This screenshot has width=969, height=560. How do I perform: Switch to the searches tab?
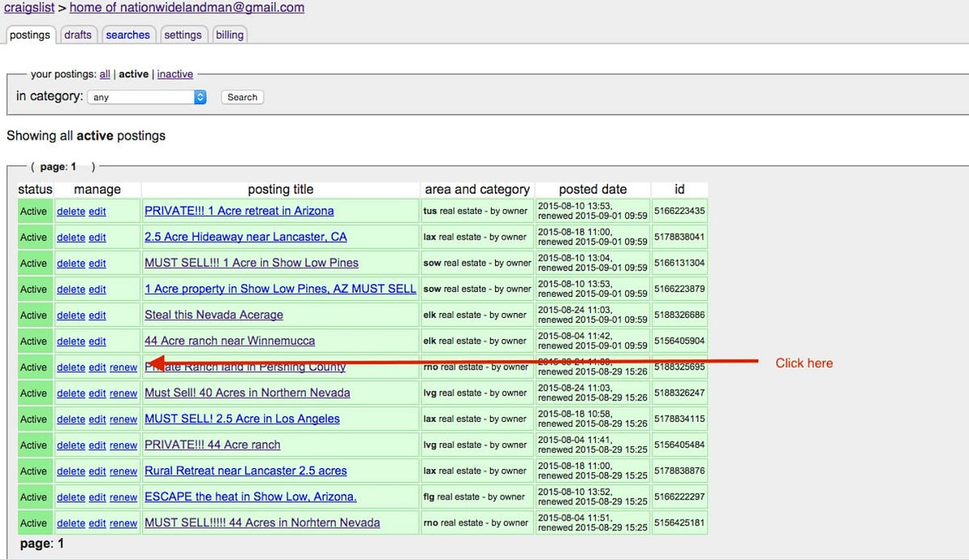pos(128,35)
